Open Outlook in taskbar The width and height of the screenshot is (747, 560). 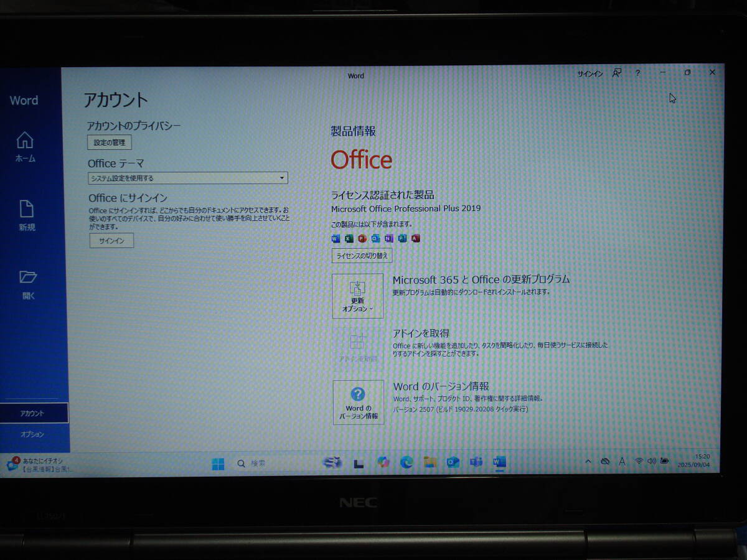tap(453, 462)
